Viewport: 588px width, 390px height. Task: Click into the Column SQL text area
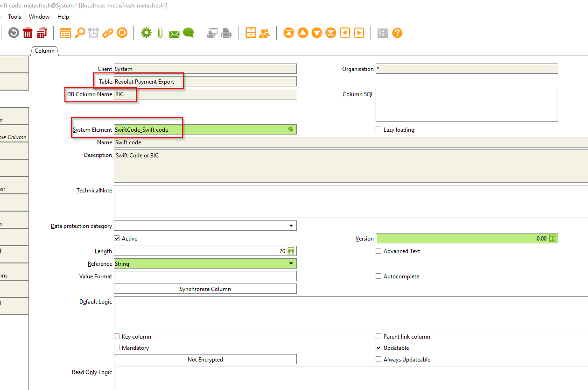467,105
